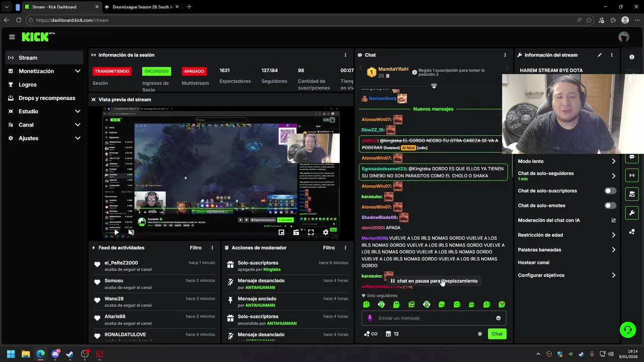This screenshot has width=644, height=362.
Task: Open Filtro in Feed de actividades
Action: click(196, 248)
